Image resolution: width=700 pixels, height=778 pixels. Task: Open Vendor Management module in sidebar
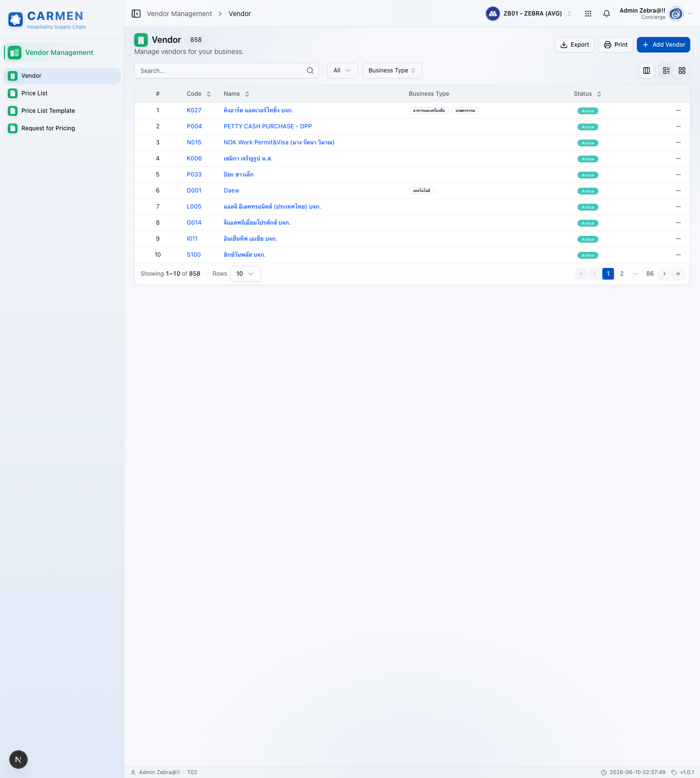pyautogui.click(x=62, y=53)
